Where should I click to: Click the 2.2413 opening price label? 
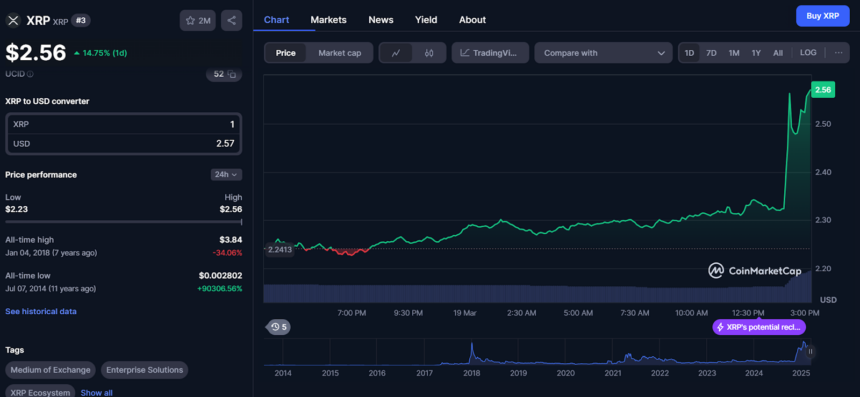280,249
